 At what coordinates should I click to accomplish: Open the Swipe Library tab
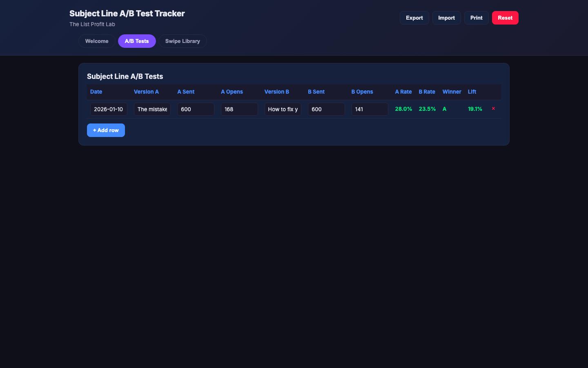183,41
